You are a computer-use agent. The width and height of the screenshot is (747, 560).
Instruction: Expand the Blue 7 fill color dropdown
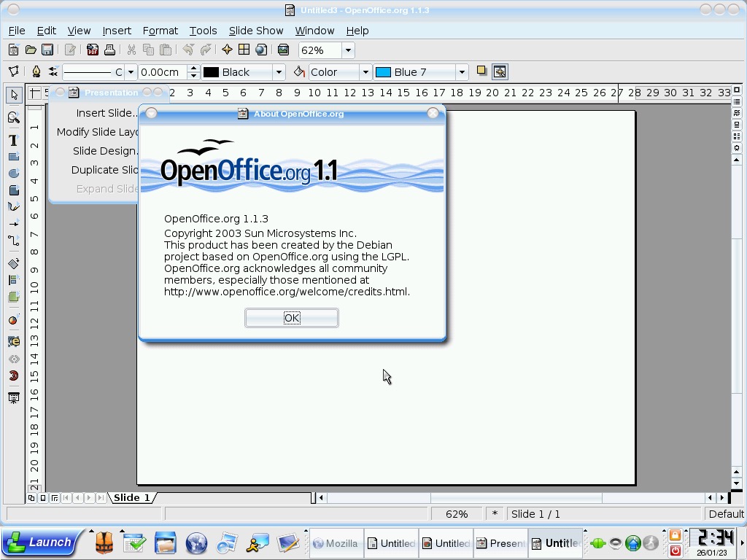(461, 72)
